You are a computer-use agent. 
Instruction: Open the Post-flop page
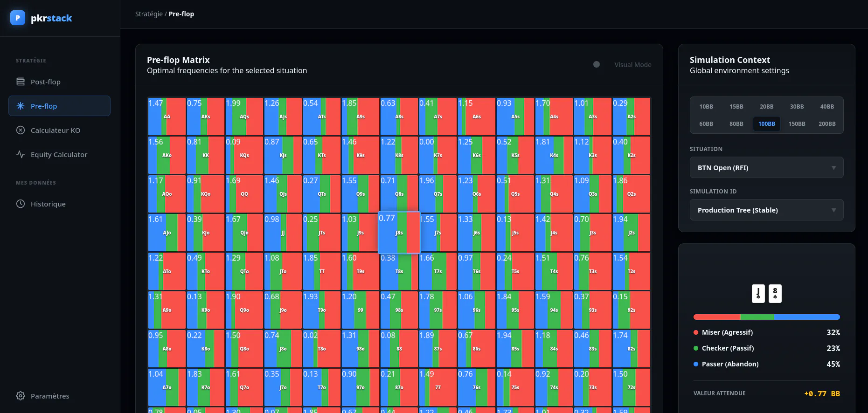59,82
